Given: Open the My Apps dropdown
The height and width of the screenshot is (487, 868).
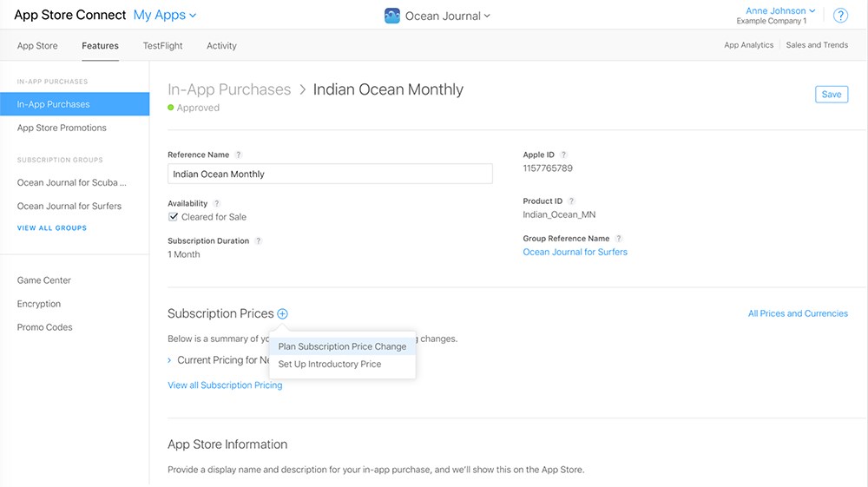Looking at the screenshot, I should 164,15.
